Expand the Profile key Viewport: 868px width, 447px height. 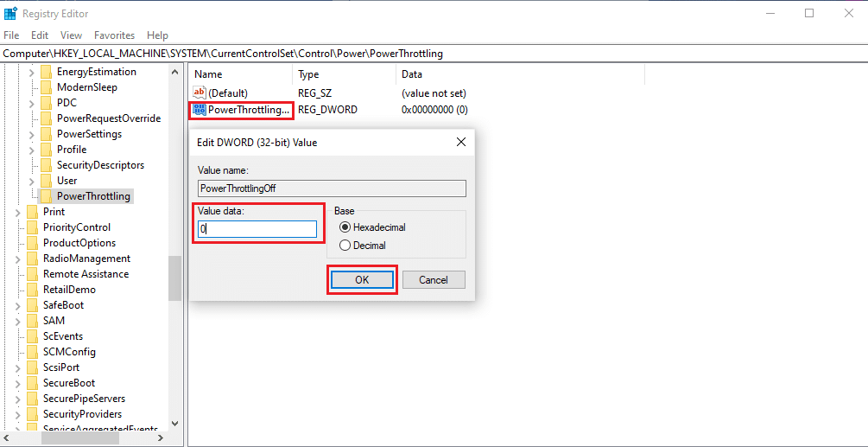pyautogui.click(x=31, y=150)
